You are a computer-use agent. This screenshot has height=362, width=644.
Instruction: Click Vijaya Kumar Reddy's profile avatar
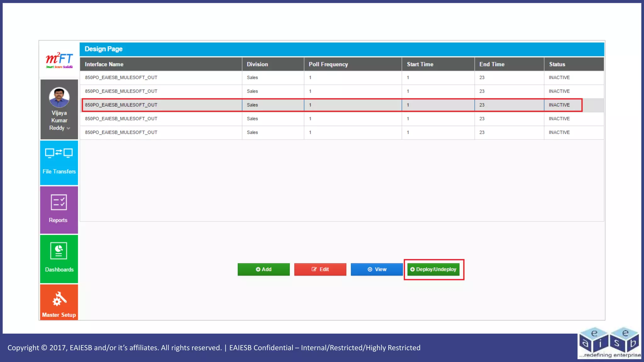(59, 97)
